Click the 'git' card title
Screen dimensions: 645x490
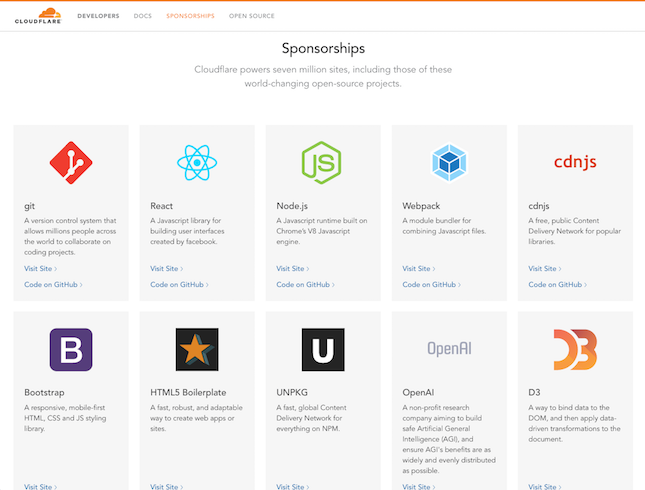click(29, 206)
